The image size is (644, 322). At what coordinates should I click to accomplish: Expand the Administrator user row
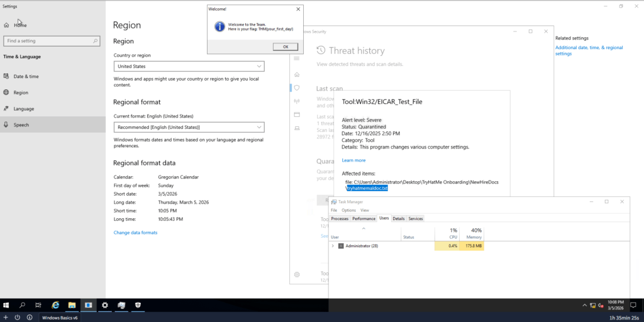point(333,246)
